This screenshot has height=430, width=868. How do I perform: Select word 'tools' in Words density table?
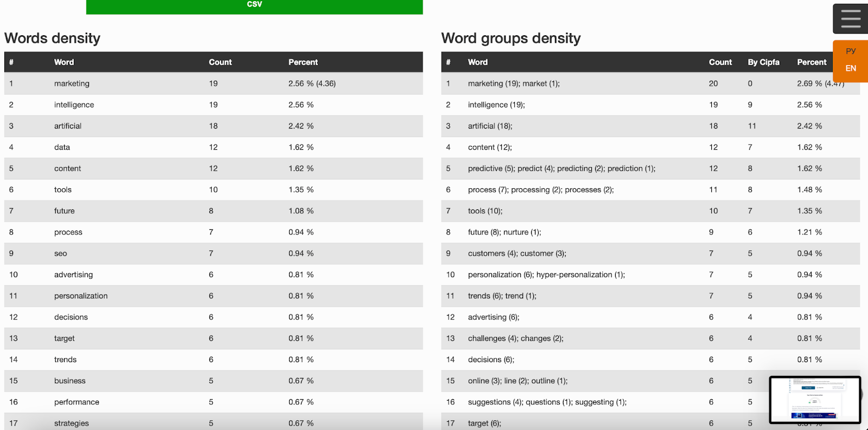[x=63, y=190]
